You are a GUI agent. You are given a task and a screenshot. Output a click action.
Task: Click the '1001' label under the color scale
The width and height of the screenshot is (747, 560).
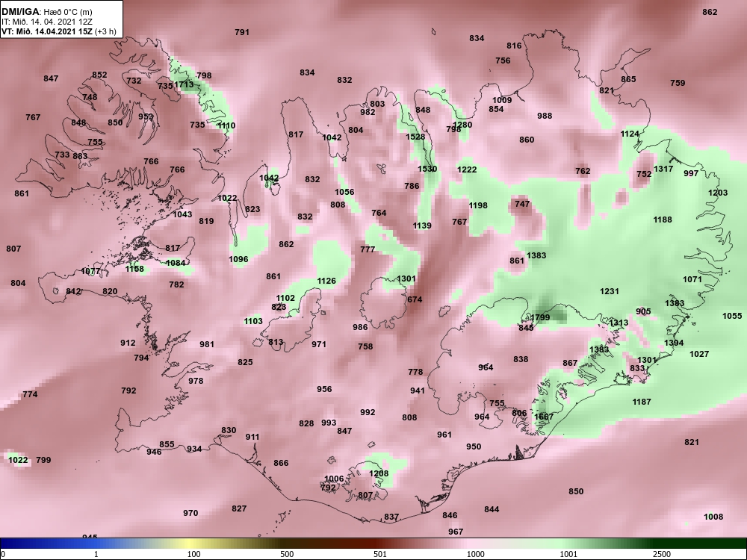coord(568,554)
